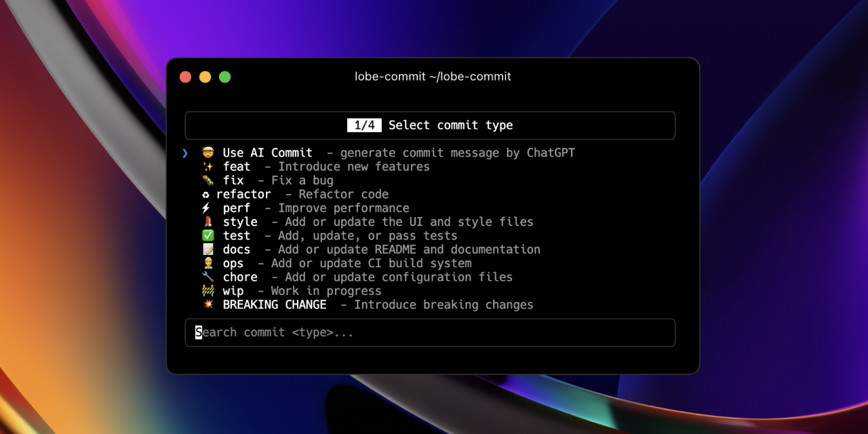Click the memo emoji beside docs
The image size is (868, 434).
(208, 250)
